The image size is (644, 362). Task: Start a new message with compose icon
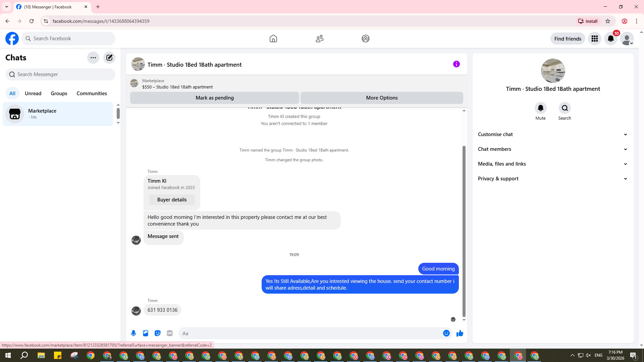(109, 58)
